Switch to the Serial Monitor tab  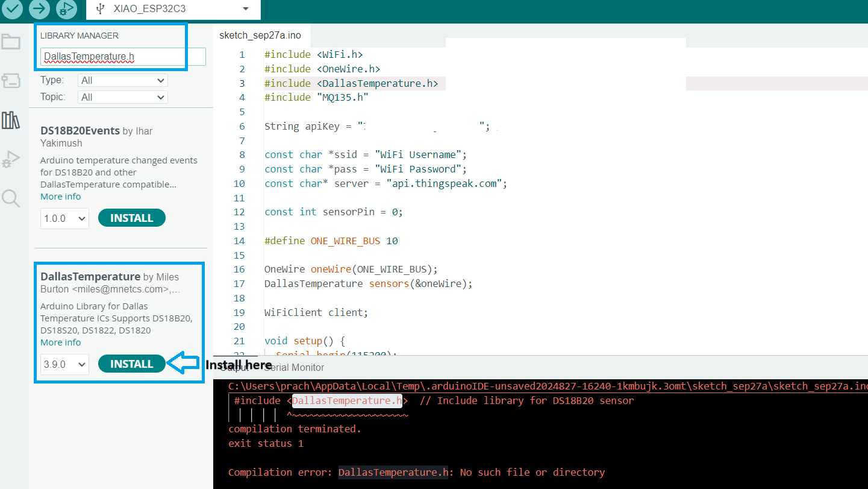pos(294,367)
